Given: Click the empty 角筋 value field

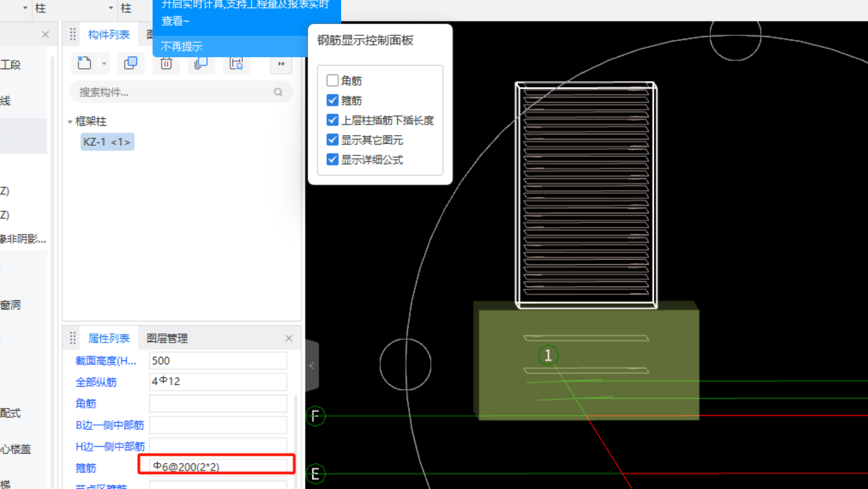Looking at the screenshot, I should coord(218,404).
